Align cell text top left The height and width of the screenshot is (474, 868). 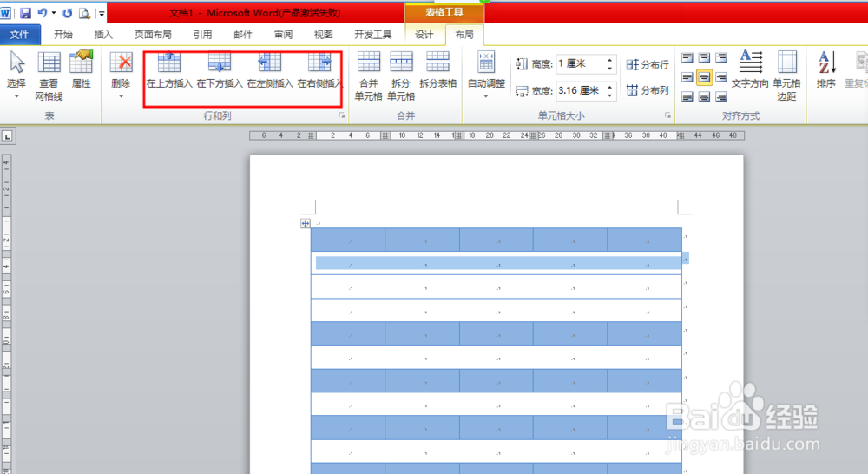[687, 57]
